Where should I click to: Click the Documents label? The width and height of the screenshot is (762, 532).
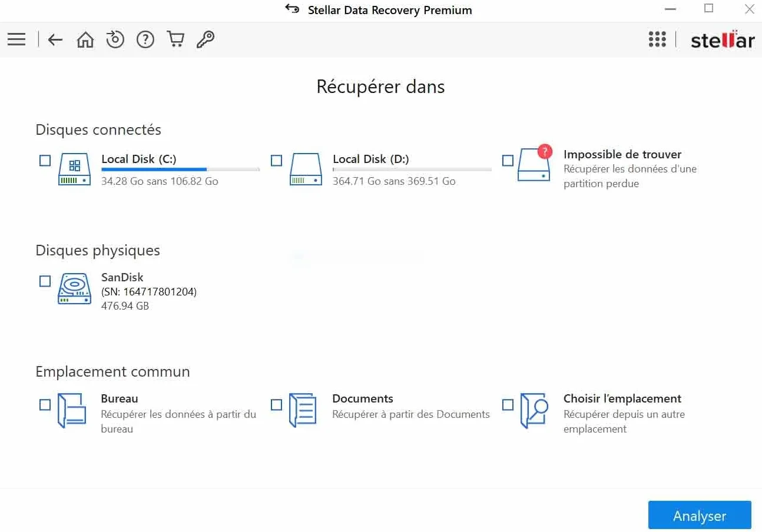click(363, 398)
